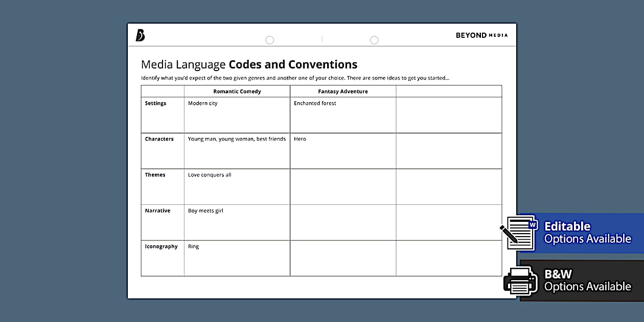Click the left hole-punch circle
Viewport: 644px width, 322px height.
click(x=270, y=40)
